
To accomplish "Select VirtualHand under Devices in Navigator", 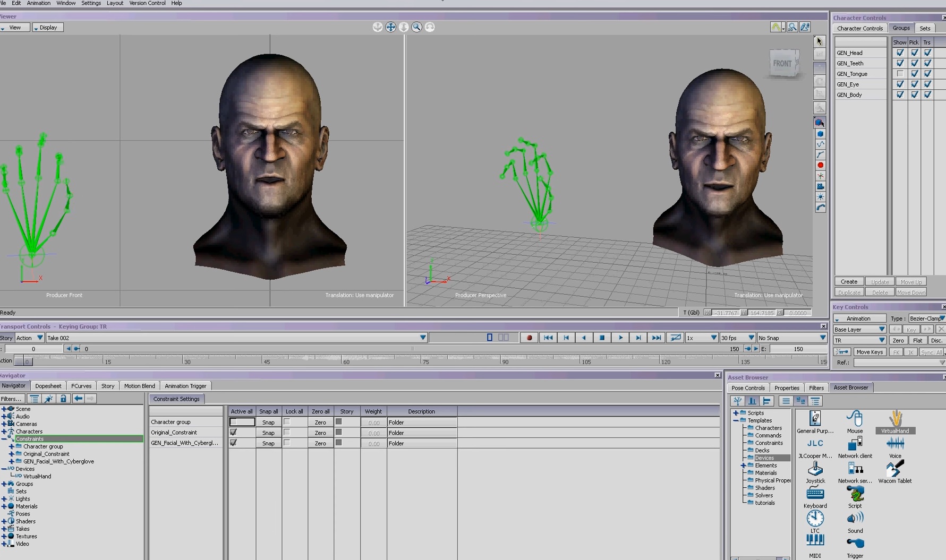I will [x=37, y=477].
